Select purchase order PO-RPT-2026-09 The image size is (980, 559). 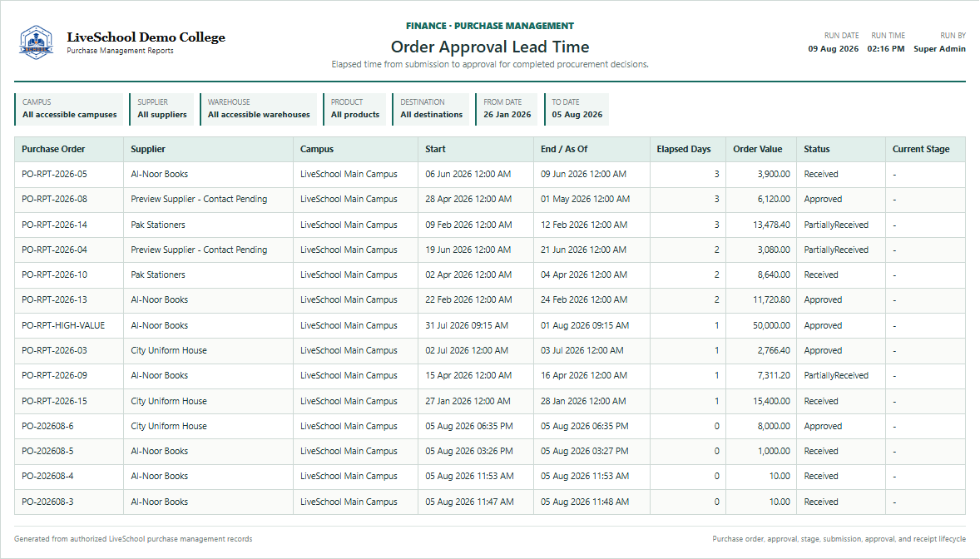[54, 375]
